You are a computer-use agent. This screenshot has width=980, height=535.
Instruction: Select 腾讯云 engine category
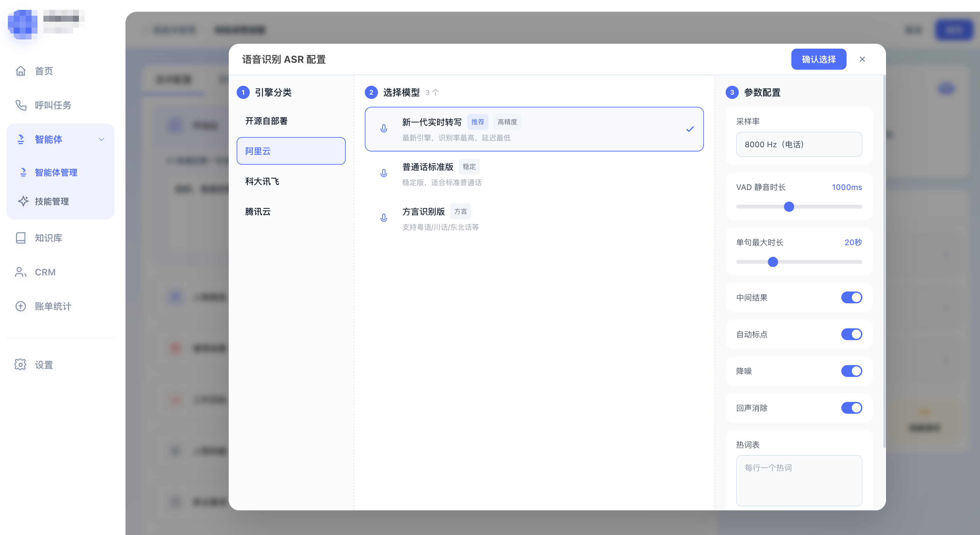291,212
